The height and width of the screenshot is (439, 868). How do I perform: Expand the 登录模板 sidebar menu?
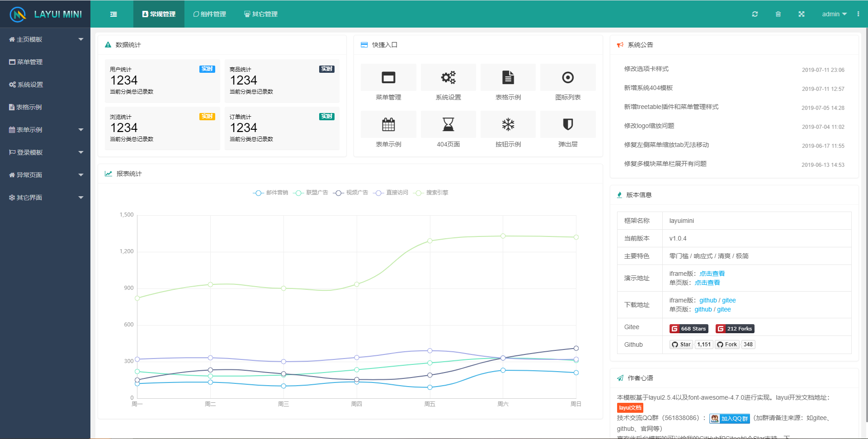(x=45, y=152)
